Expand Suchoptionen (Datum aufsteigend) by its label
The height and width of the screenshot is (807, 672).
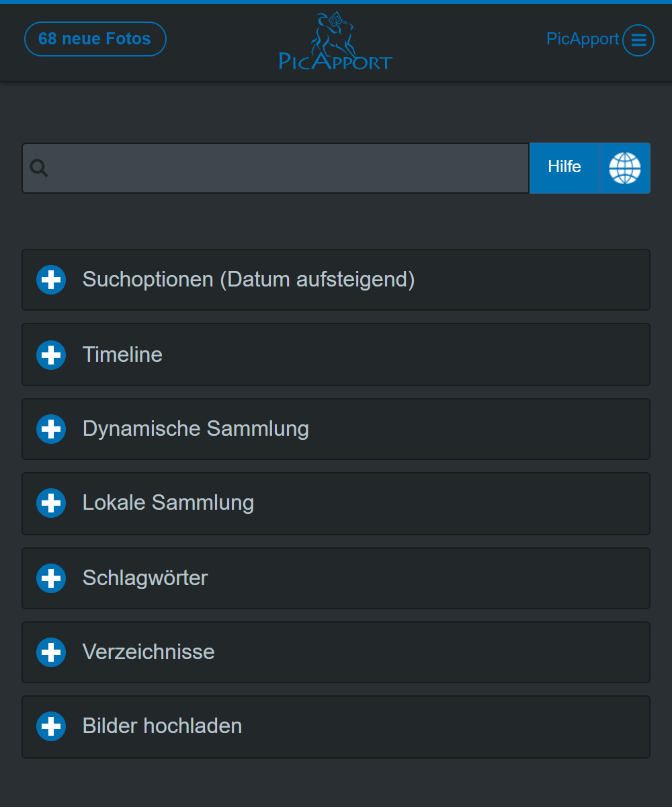(x=248, y=279)
